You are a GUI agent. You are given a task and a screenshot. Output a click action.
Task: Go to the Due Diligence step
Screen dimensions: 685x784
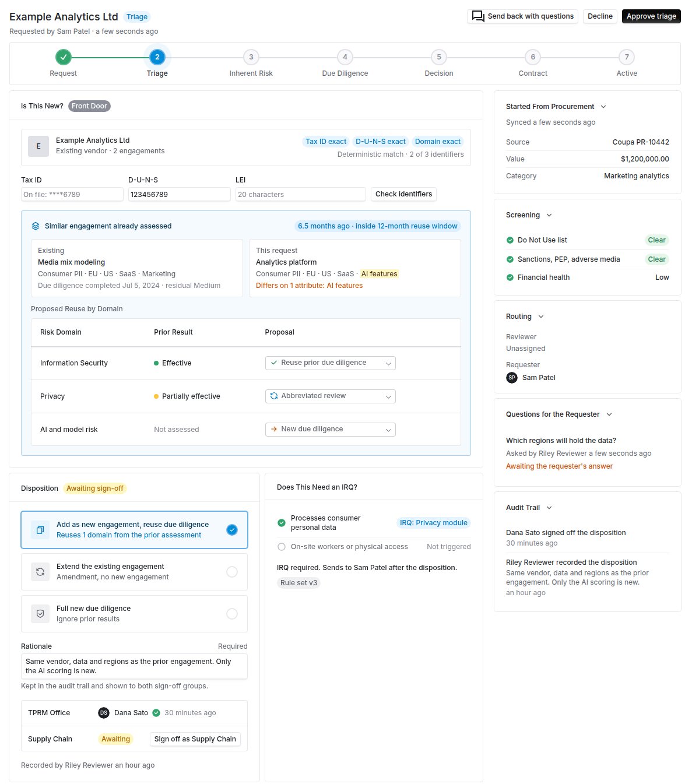(345, 57)
